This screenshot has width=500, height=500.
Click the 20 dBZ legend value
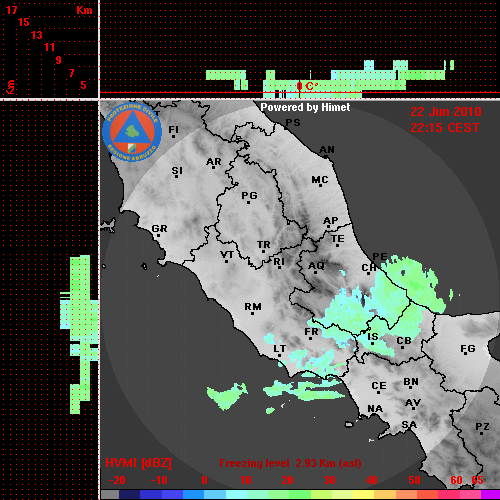coord(287,480)
